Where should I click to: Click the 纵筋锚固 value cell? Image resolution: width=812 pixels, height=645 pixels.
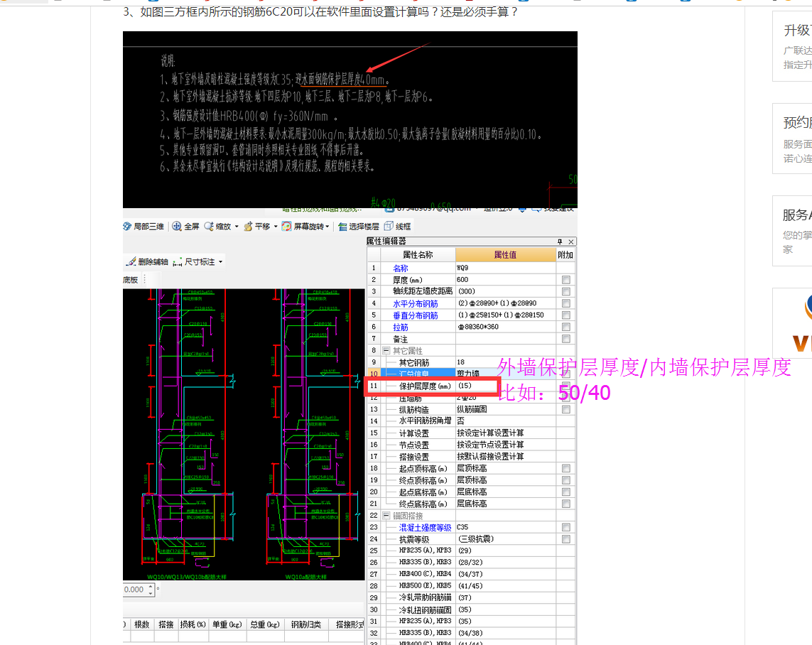pos(505,409)
